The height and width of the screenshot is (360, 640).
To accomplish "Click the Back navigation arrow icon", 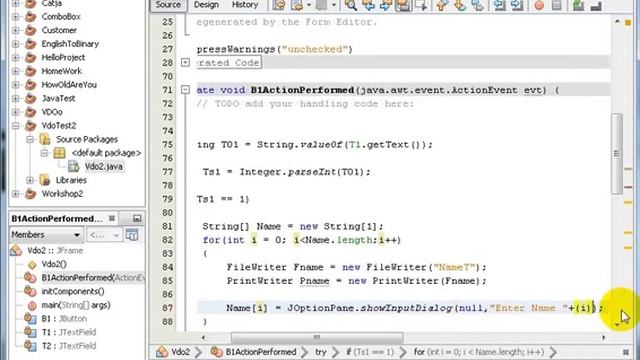I will [298, 5].
